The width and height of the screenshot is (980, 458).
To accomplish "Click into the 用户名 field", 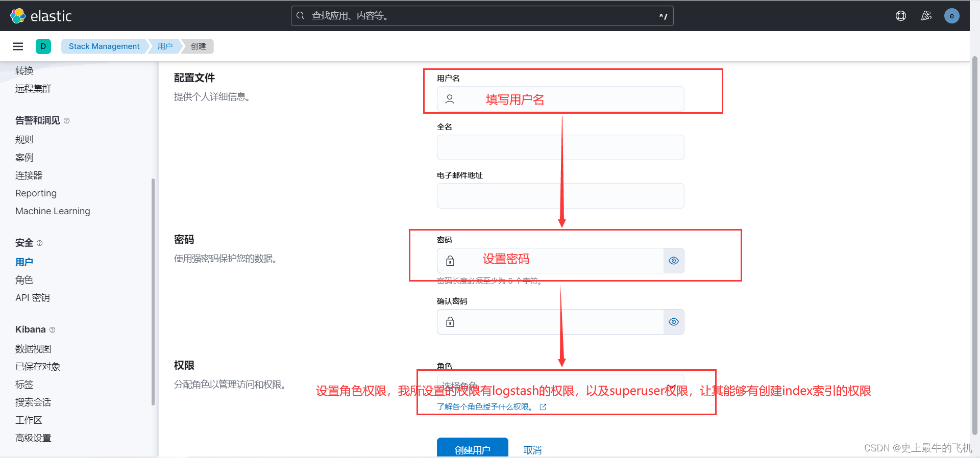I will [560, 99].
